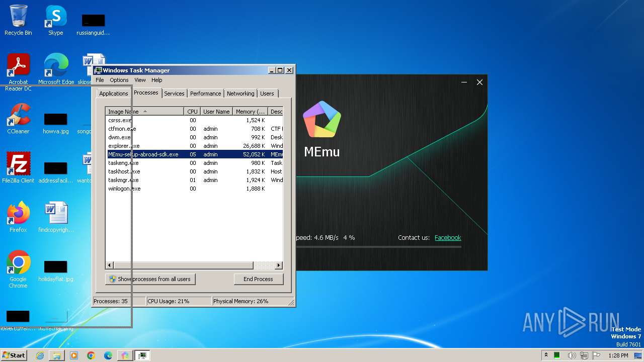This screenshot has width=644, height=362.
Task: Launch Google Chrome desktop shortcut
Action: [18, 269]
